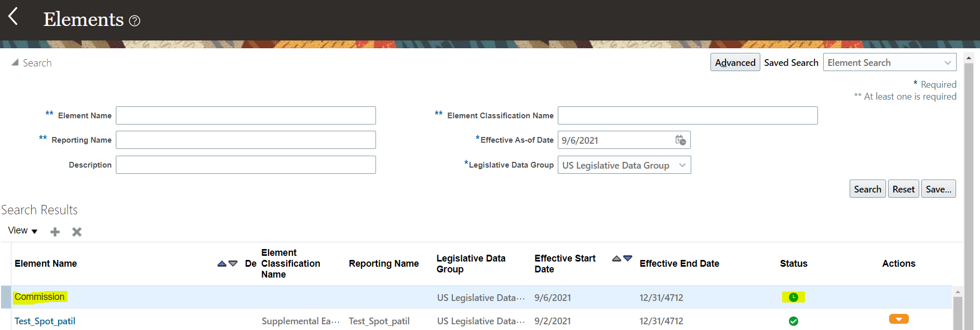Click the Effective End Date column header

click(679, 264)
